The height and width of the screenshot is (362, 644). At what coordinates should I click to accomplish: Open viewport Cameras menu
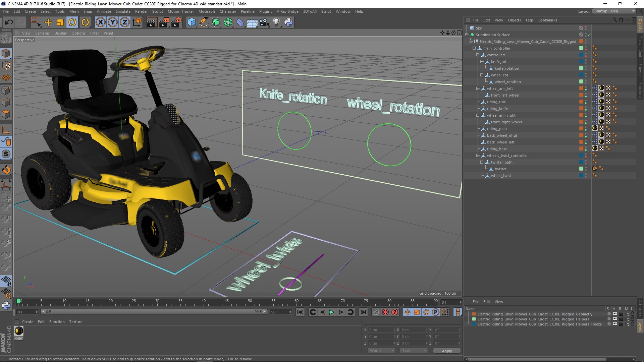point(42,33)
